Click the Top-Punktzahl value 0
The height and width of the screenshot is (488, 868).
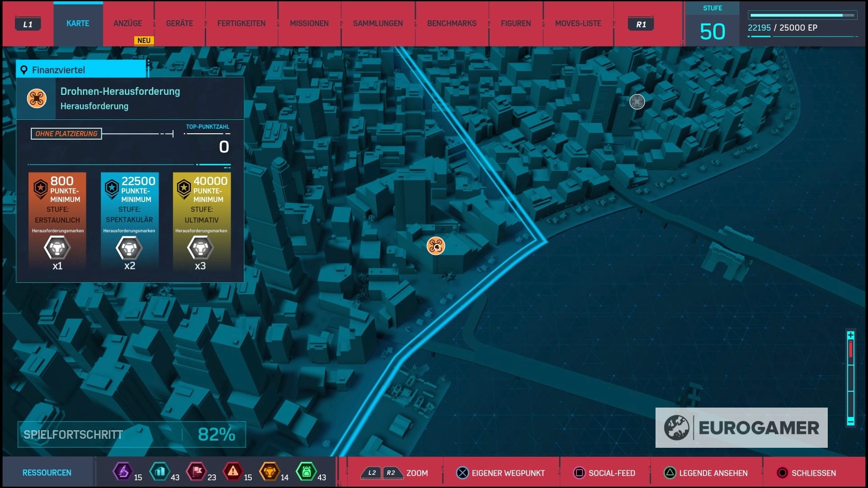pos(224,147)
